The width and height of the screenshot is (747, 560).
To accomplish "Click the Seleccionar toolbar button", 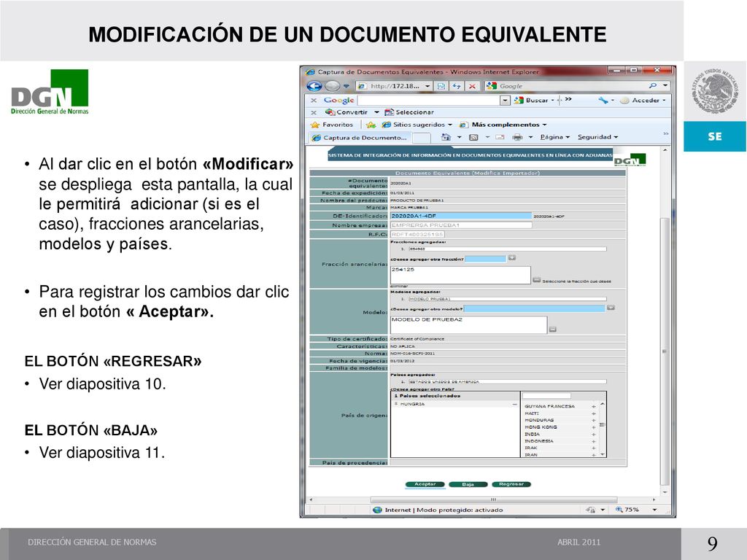I will (x=409, y=112).
